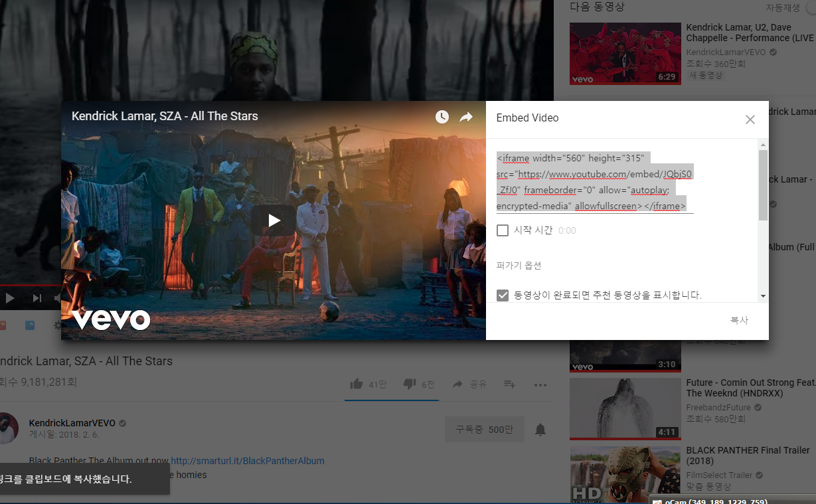816x504 pixels.
Task: Uncheck the show suggested videos checkbox
Action: pyautogui.click(x=503, y=295)
